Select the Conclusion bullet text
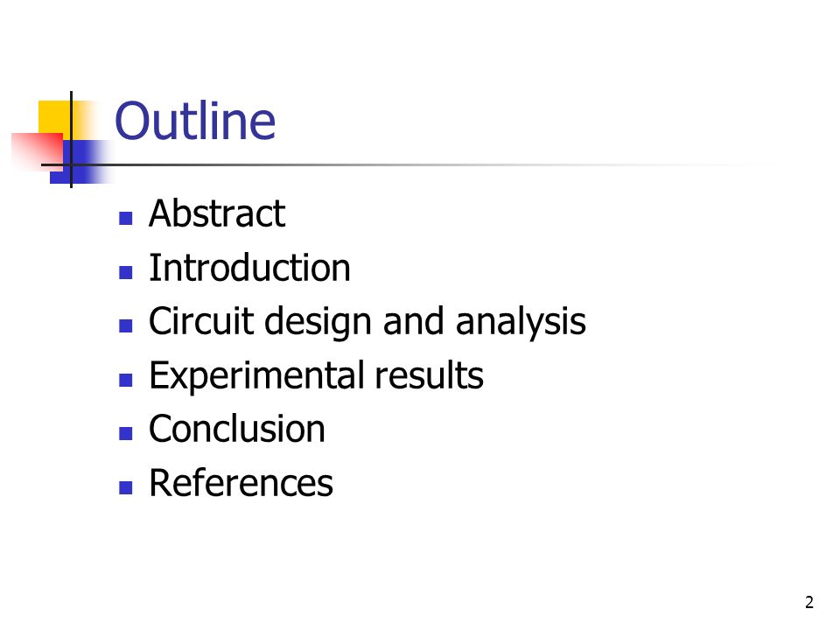The height and width of the screenshot is (630, 840). pos(237,429)
